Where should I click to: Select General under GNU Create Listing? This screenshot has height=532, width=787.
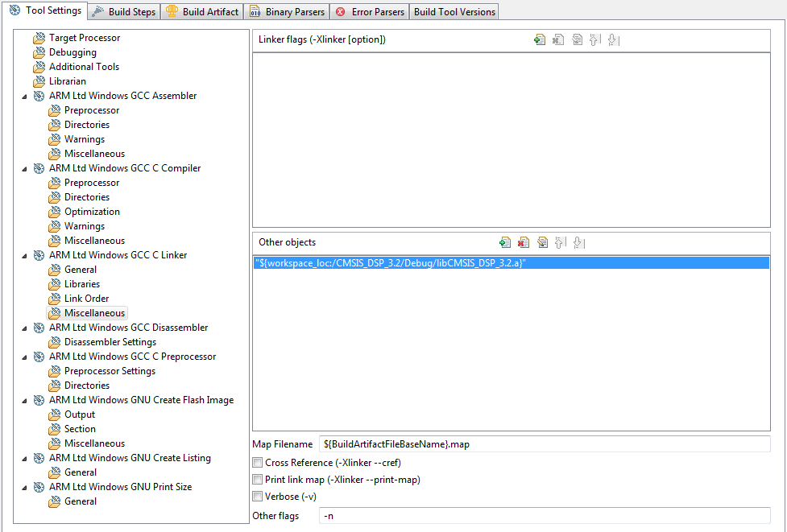tap(81, 472)
